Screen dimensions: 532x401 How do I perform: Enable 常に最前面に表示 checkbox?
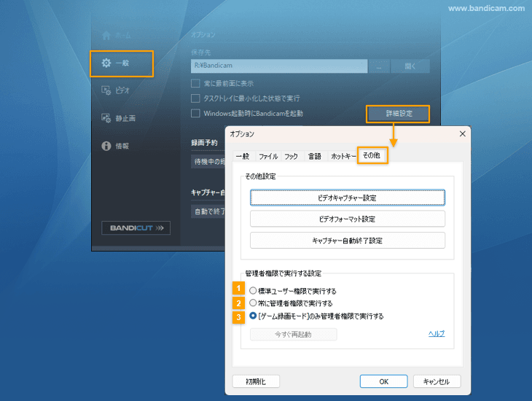[195, 83]
